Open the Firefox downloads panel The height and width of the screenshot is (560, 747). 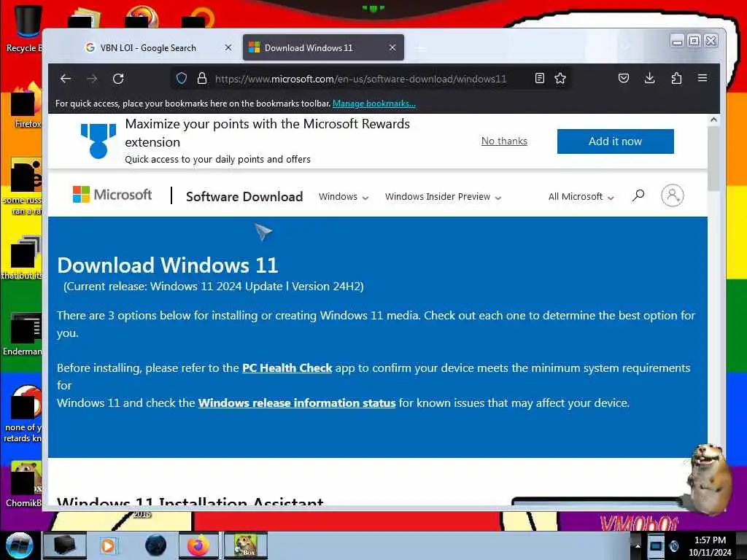pyautogui.click(x=649, y=78)
